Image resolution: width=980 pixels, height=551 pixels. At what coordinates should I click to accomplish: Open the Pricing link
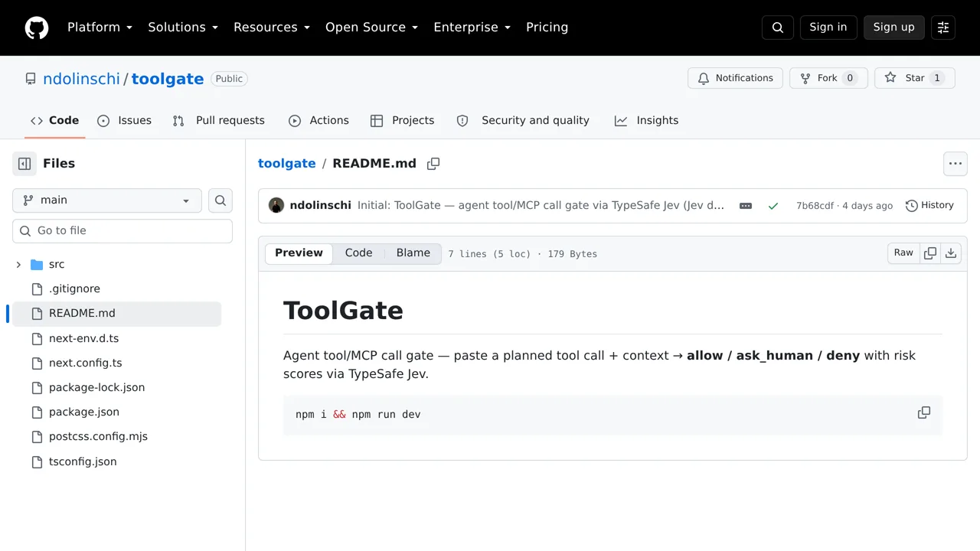[x=547, y=28]
